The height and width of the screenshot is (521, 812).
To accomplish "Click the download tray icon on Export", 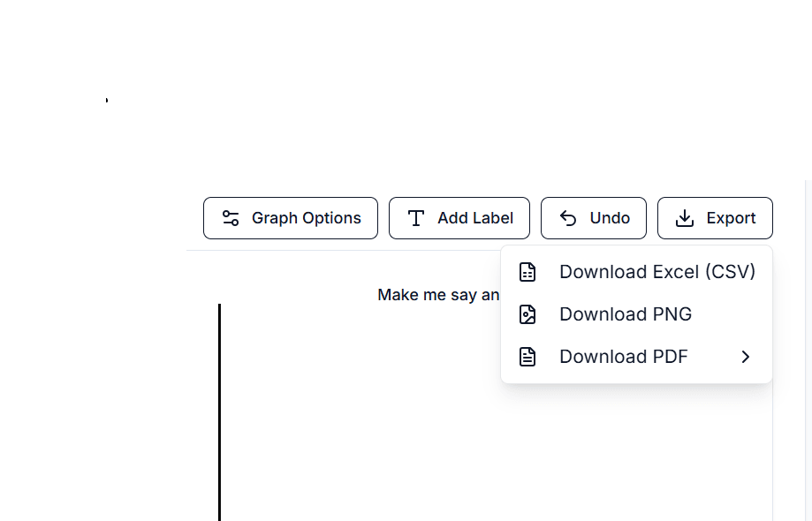I will point(685,218).
